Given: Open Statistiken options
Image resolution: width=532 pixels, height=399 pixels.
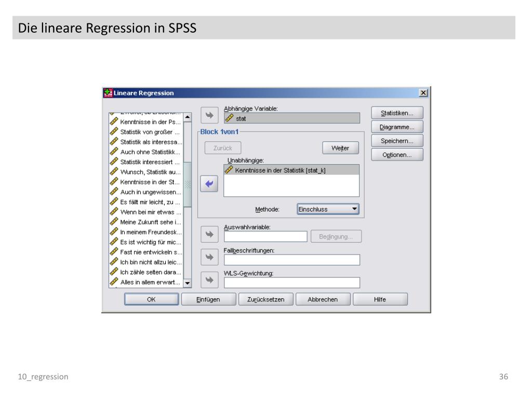Looking at the screenshot, I should click(x=397, y=113).
